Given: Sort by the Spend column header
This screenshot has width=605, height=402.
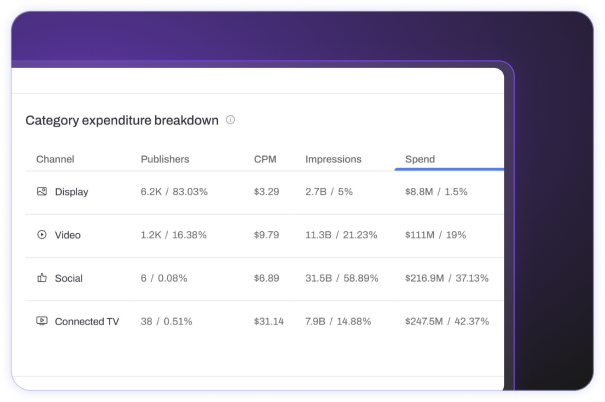Looking at the screenshot, I should tap(420, 159).
